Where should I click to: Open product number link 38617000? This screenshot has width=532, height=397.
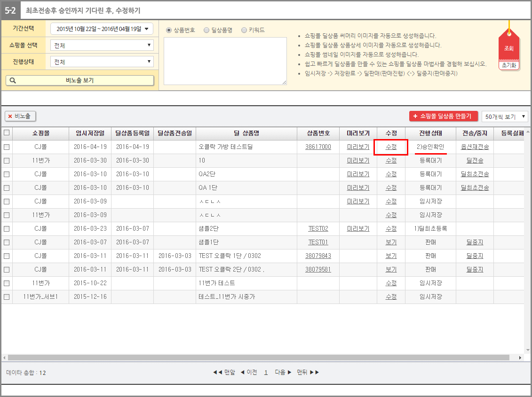tap(318, 147)
